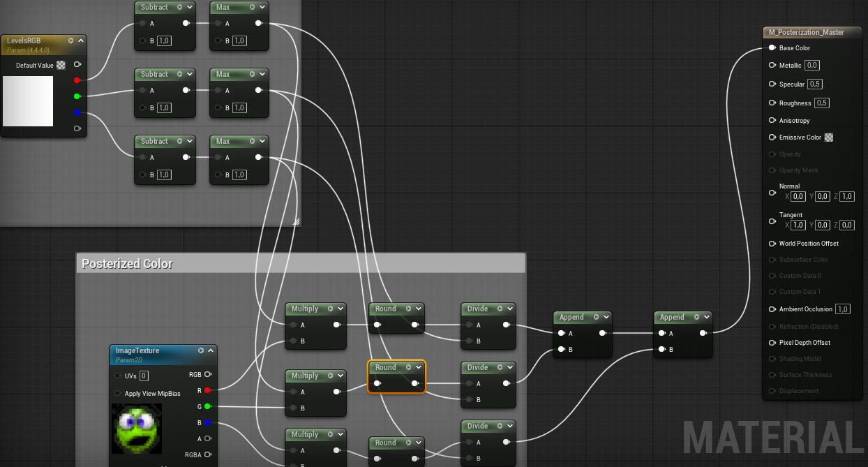The width and height of the screenshot is (868, 467).
Task: Expand the chevron on the top Max node
Action: click(262, 7)
